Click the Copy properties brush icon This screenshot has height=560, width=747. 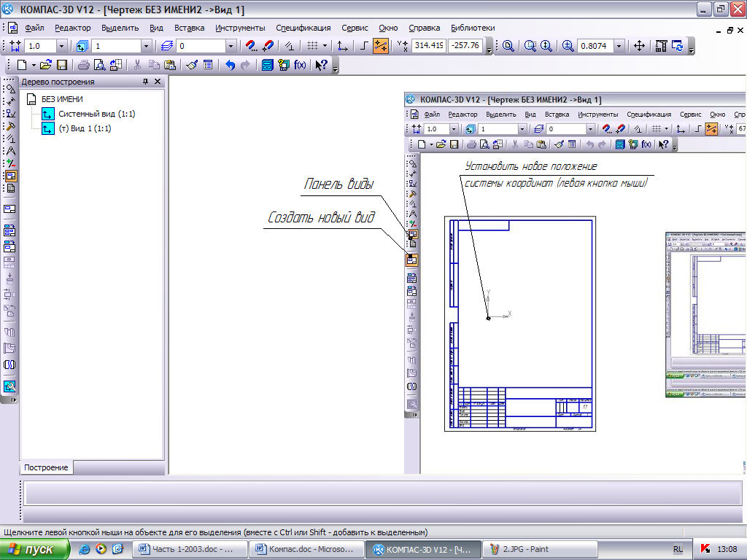click(x=192, y=65)
